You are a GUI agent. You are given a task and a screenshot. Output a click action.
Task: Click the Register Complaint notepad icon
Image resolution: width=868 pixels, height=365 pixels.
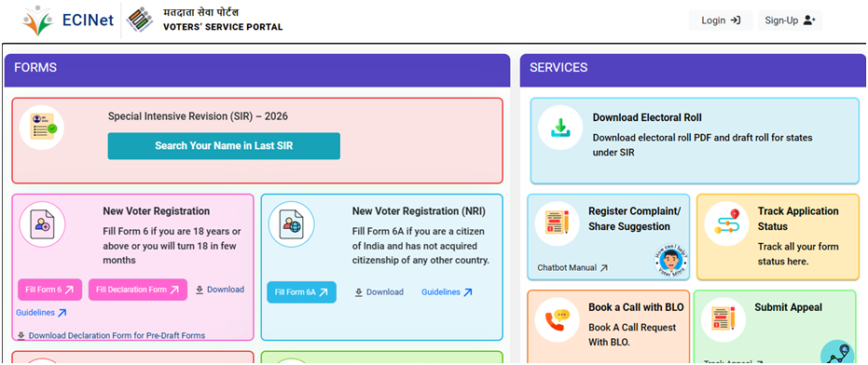[557, 224]
